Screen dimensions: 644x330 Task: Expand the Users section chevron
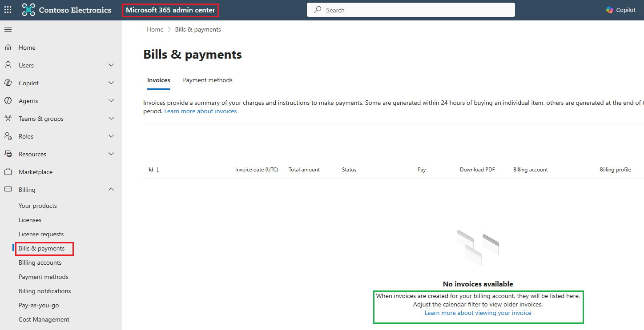click(x=111, y=65)
